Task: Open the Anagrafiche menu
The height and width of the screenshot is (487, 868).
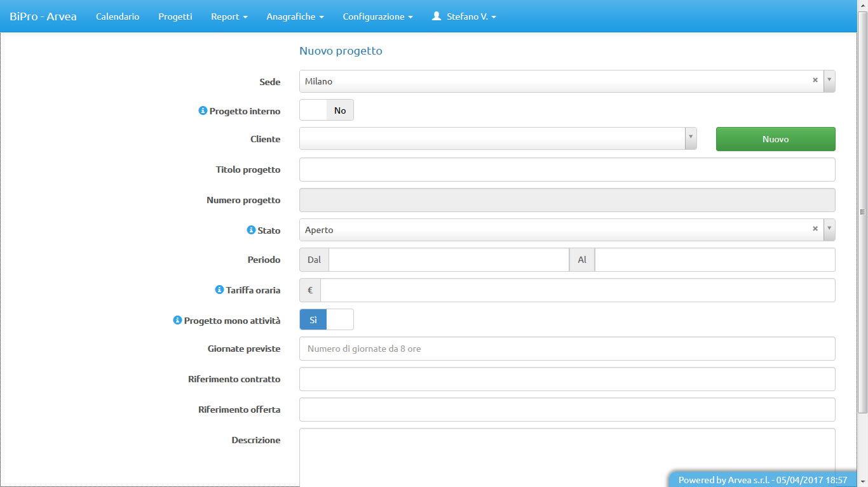Action: click(295, 17)
